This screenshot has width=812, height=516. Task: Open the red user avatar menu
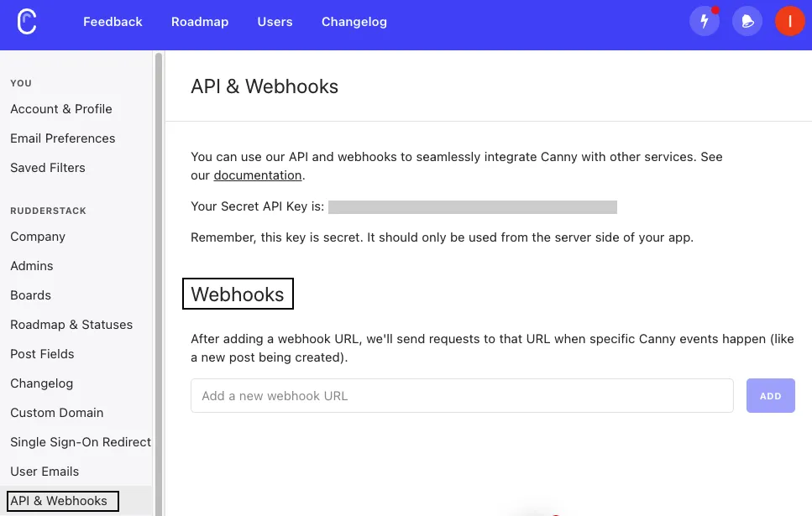(789, 21)
